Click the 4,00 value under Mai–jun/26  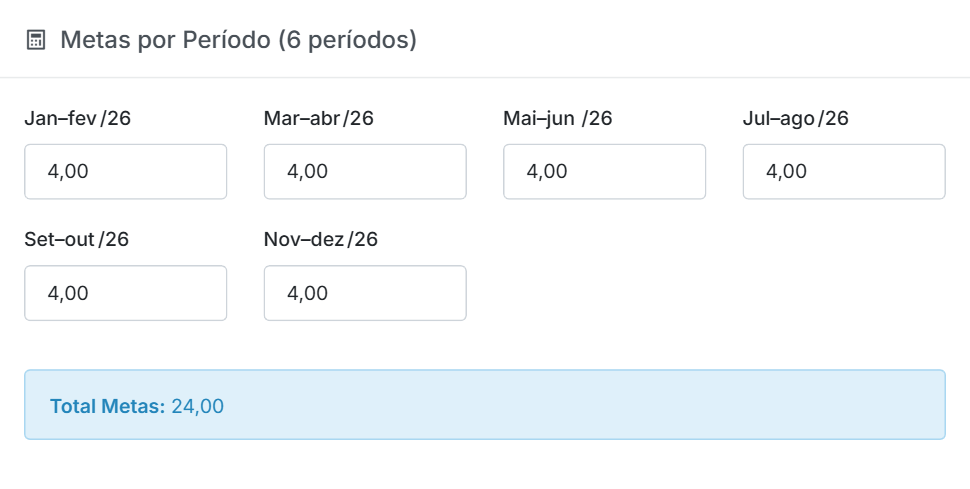pos(547,171)
